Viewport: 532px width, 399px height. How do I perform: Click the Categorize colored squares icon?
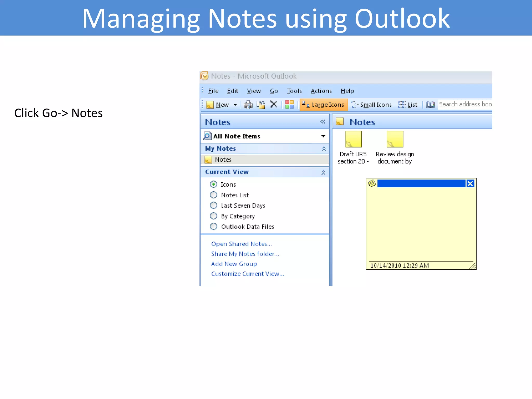coord(289,104)
